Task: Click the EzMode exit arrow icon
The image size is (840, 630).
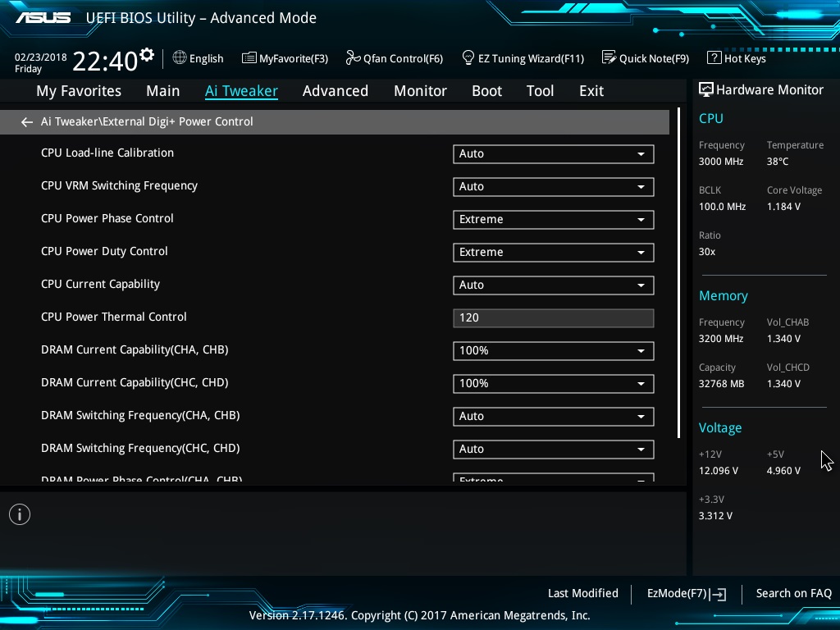Action: (x=718, y=594)
